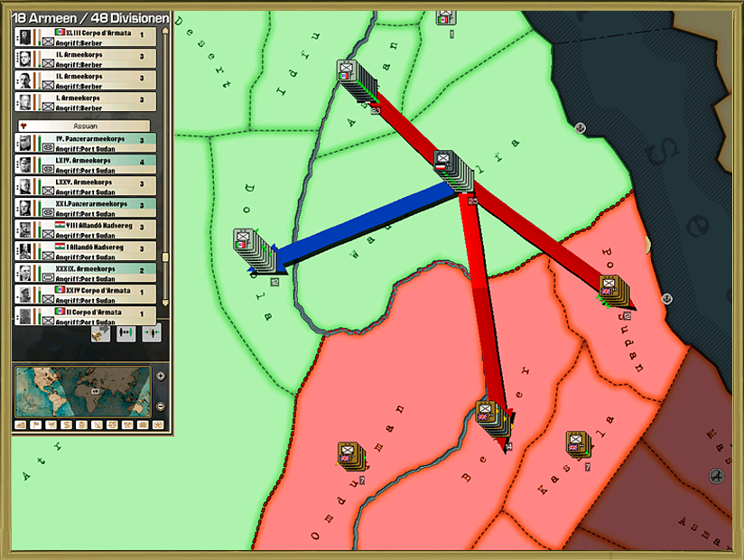Click the split army button
This screenshot has width=744, height=560.
tap(126, 332)
